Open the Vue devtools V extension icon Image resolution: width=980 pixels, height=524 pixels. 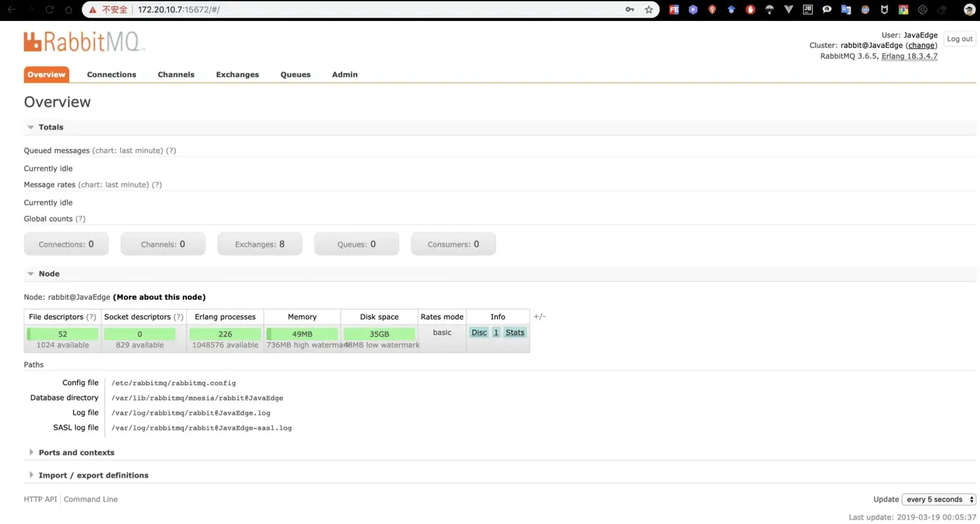point(789,10)
